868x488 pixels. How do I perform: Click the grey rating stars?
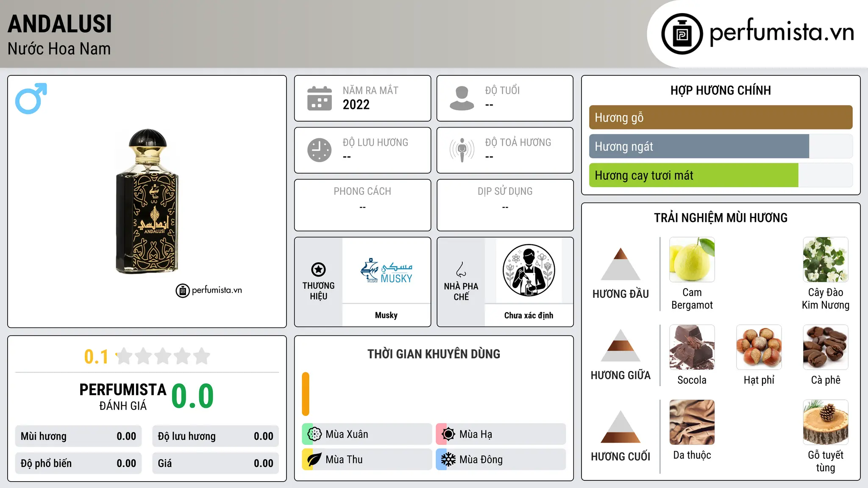[163, 356]
